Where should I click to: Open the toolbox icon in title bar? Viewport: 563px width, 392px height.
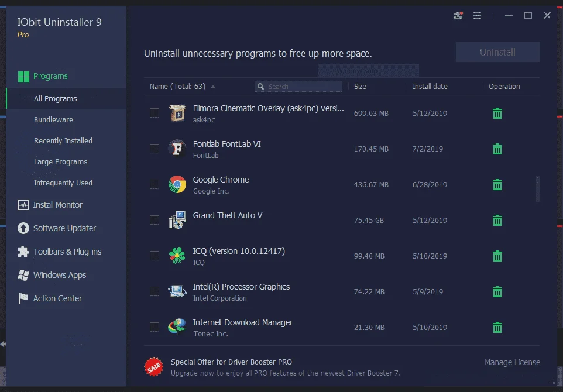point(458,15)
